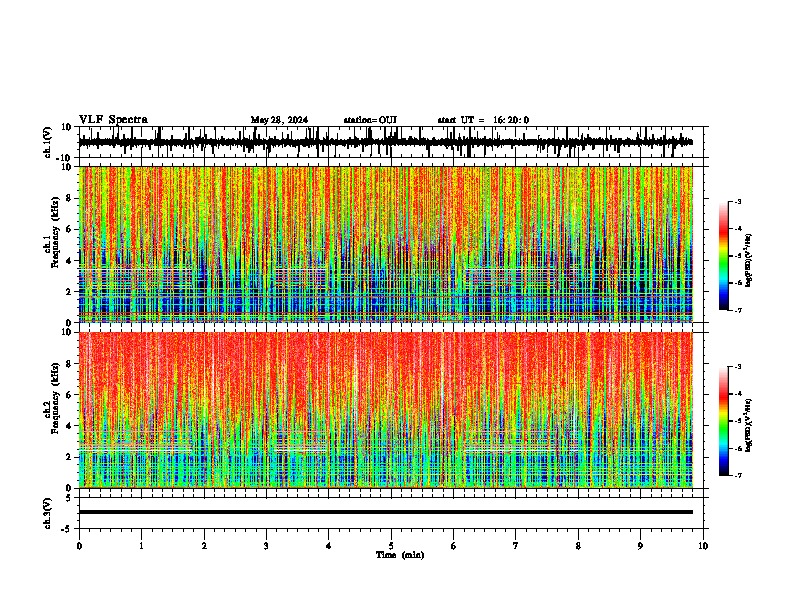
Task: Click the "-3" label on ch.1 color bar
Action: click(x=737, y=202)
